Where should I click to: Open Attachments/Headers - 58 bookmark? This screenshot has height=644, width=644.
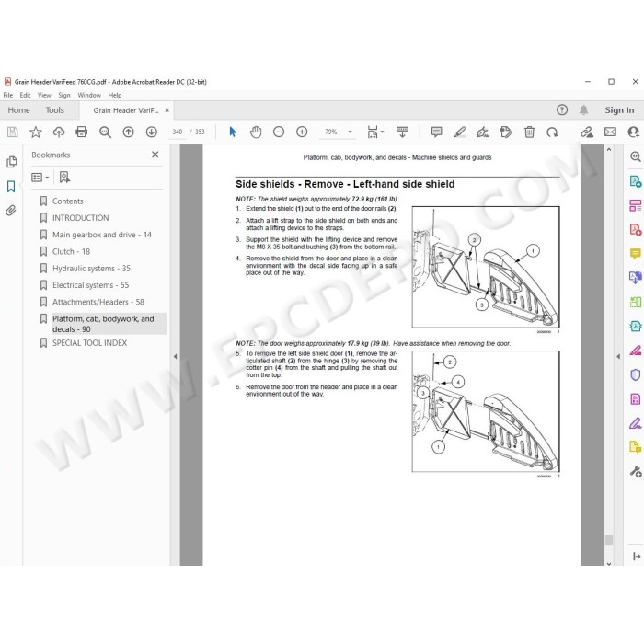coord(98,302)
